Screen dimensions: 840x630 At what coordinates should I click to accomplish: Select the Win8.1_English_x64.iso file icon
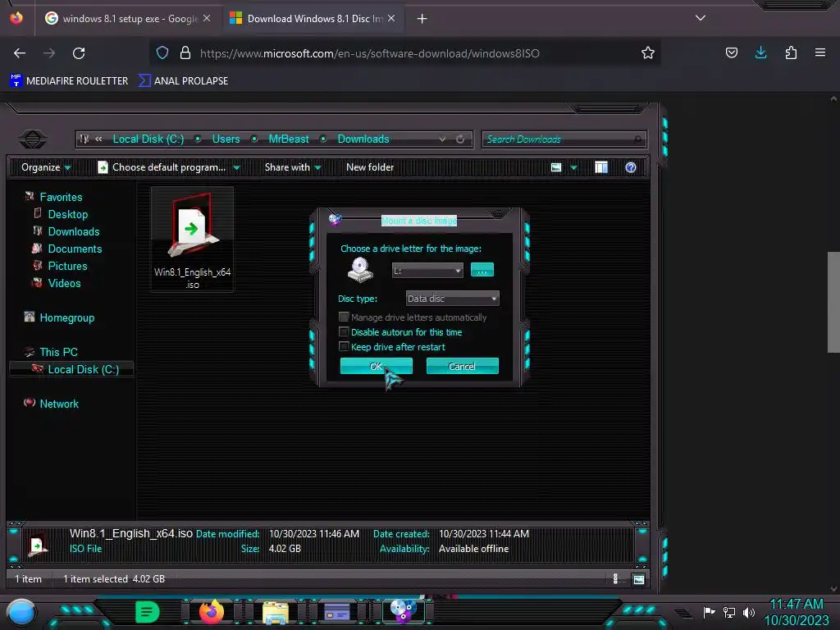coord(192,239)
